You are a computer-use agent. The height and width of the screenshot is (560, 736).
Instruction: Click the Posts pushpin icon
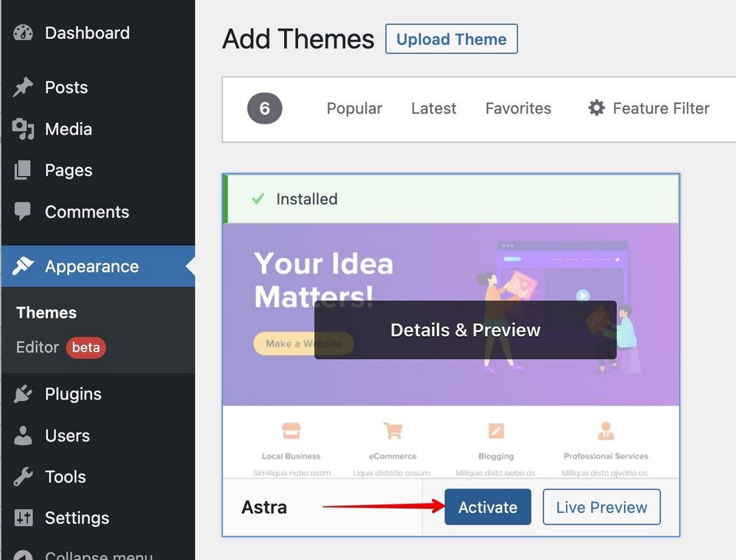click(x=23, y=88)
